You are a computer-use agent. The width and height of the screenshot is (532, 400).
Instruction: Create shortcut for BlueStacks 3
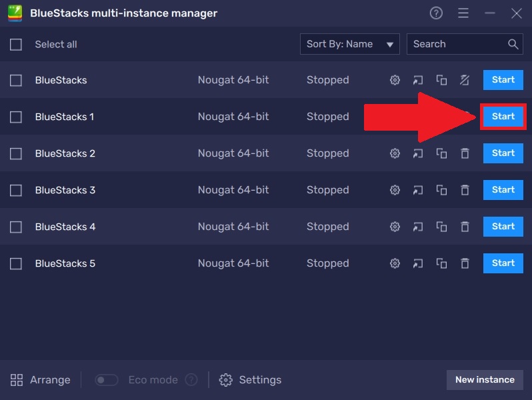[x=418, y=190]
